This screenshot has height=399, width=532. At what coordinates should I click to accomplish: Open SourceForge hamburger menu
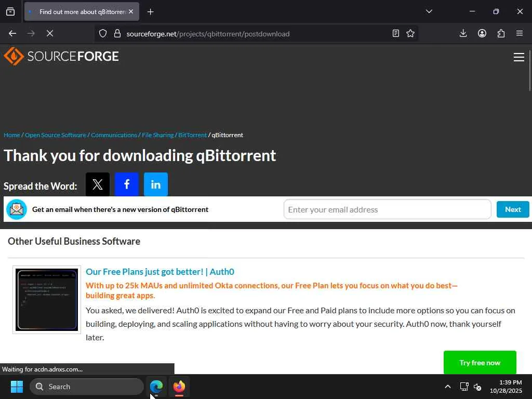tap(519, 57)
